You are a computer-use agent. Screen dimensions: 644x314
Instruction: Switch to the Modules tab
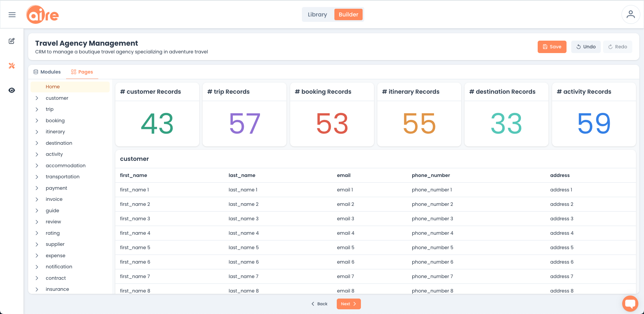tap(47, 72)
